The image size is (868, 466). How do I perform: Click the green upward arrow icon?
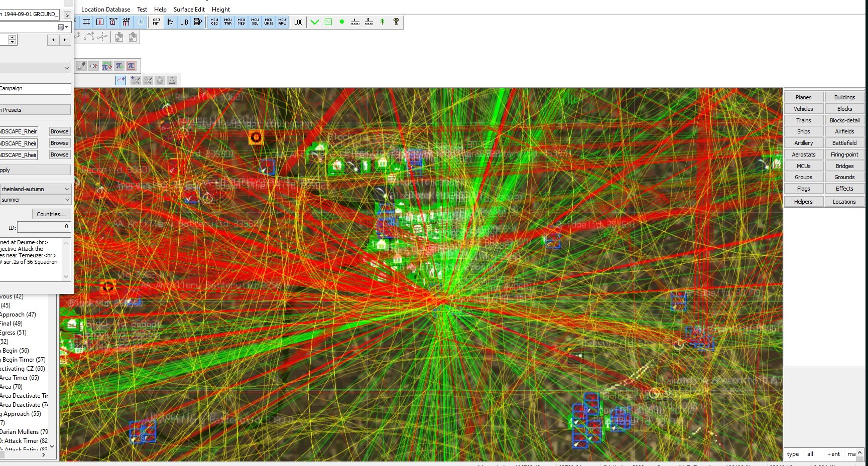[383, 22]
